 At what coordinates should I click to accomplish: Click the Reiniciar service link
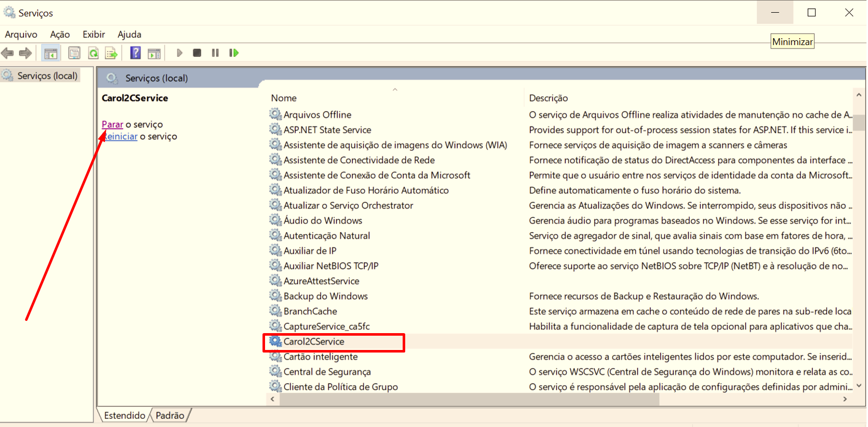point(121,137)
